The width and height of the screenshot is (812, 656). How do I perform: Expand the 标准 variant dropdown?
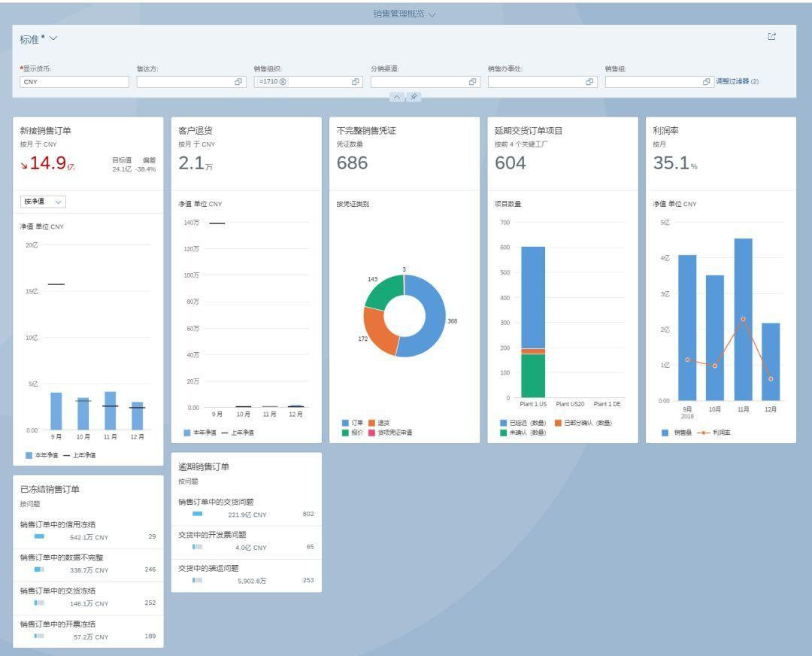pyautogui.click(x=53, y=38)
